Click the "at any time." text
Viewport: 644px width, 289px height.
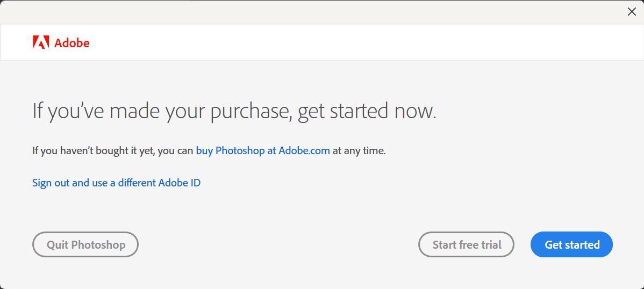pos(359,151)
